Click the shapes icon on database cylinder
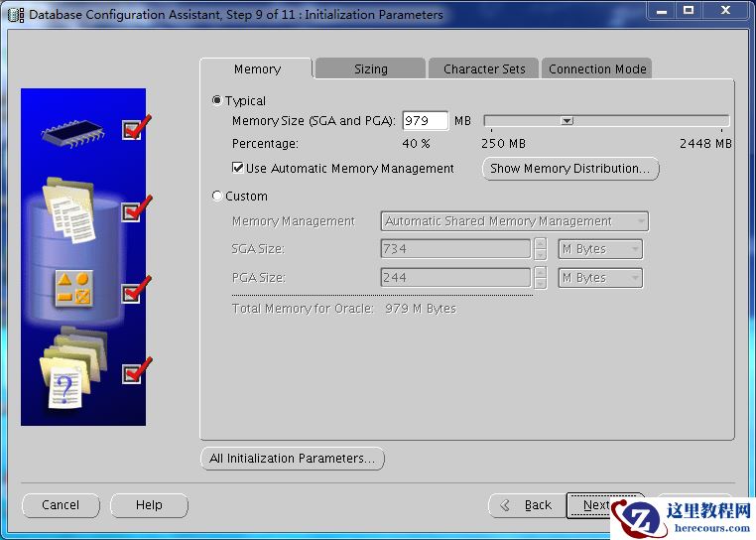The image size is (756, 540). [73, 289]
